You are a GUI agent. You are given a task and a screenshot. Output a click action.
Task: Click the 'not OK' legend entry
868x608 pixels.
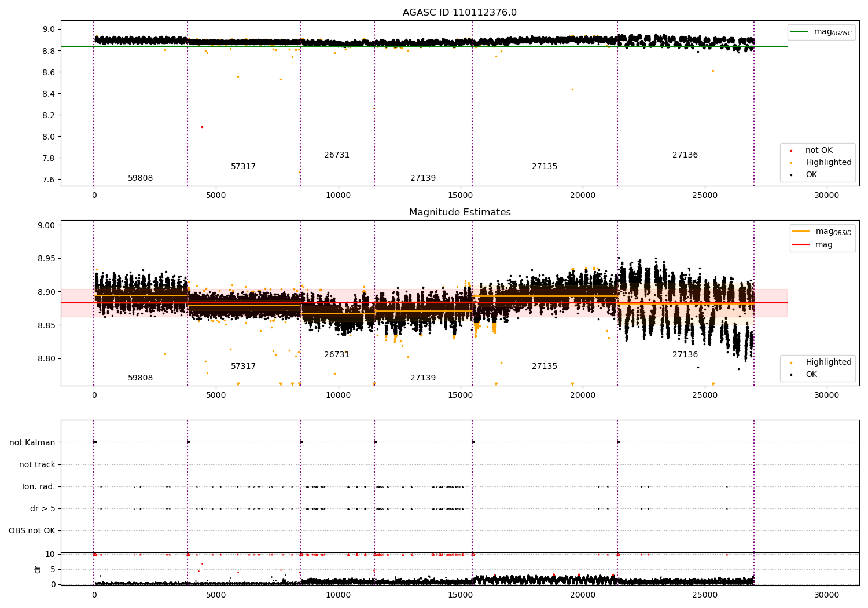point(818,151)
